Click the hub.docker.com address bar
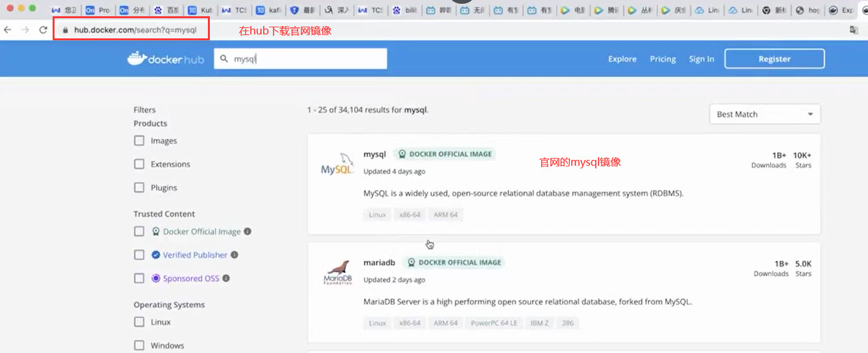Viewport: 868px width, 353px height. [x=135, y=30]
